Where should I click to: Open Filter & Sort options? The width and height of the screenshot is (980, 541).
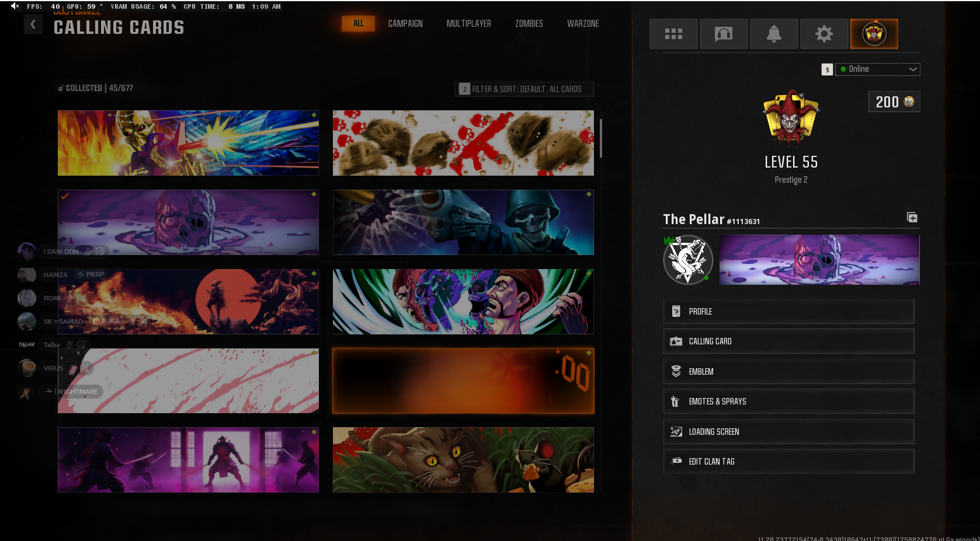524,89
